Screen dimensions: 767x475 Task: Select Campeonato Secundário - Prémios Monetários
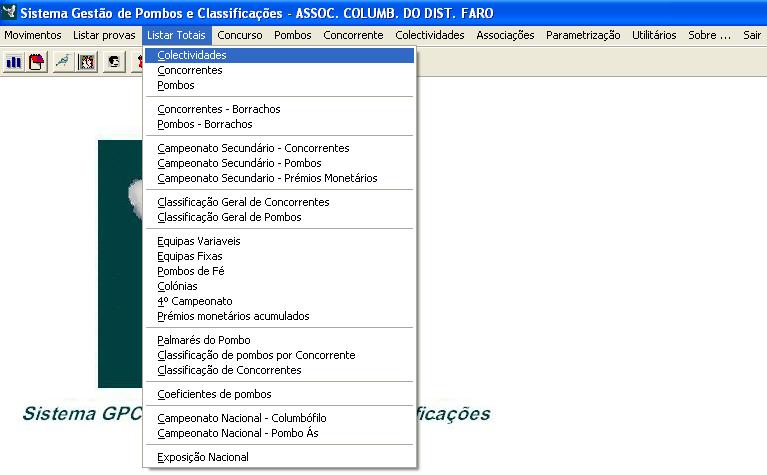point(267,178)
